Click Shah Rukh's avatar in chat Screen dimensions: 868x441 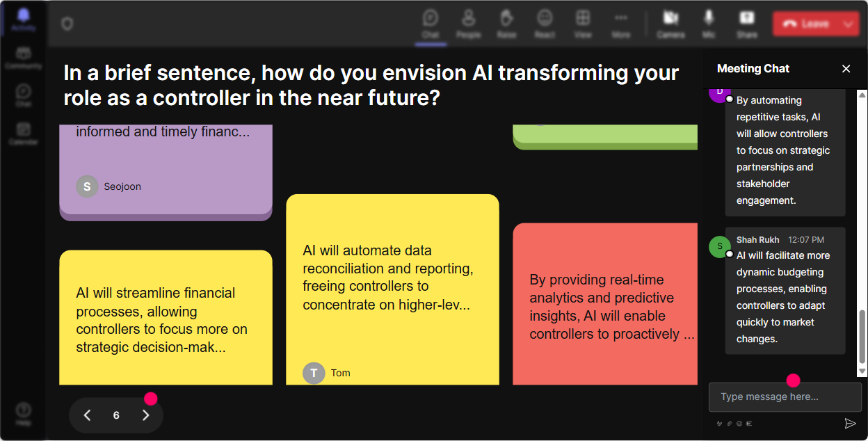click(720, 247)
